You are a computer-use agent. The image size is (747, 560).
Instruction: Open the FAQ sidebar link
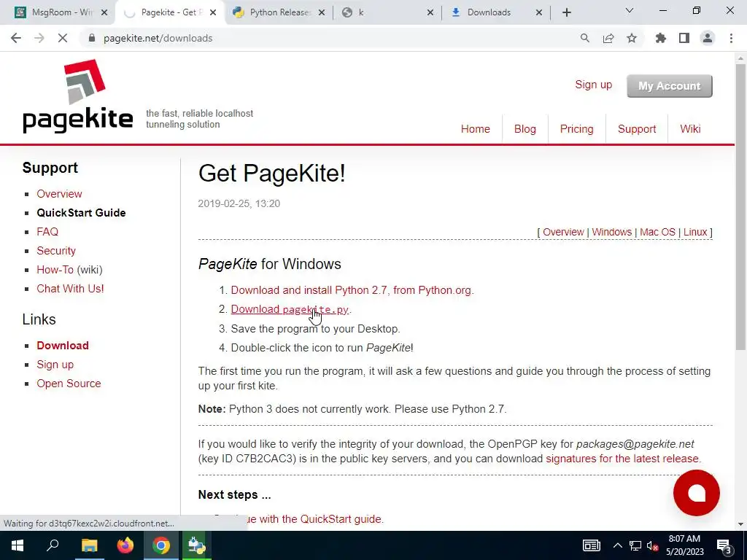[47, 232]
